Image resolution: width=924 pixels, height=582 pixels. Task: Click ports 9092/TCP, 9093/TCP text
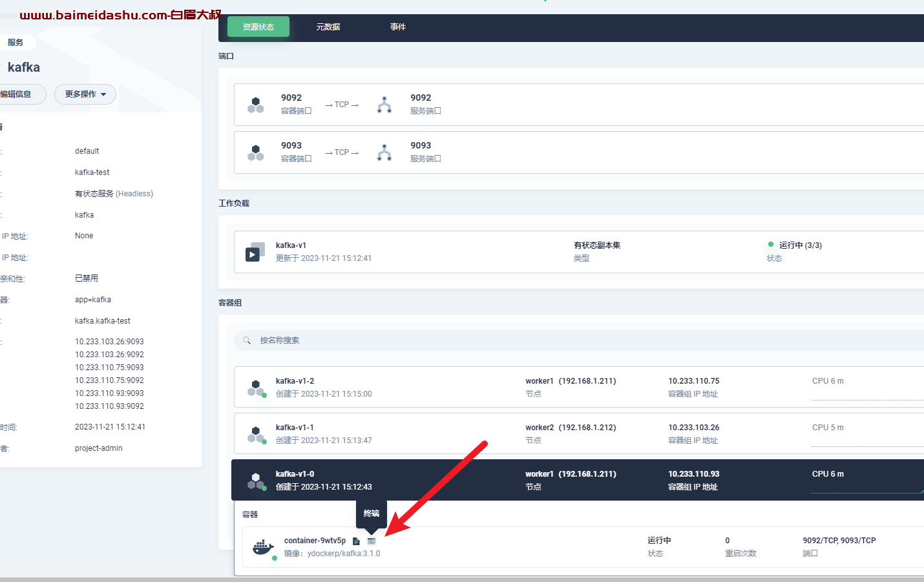(x=839, y=541)
